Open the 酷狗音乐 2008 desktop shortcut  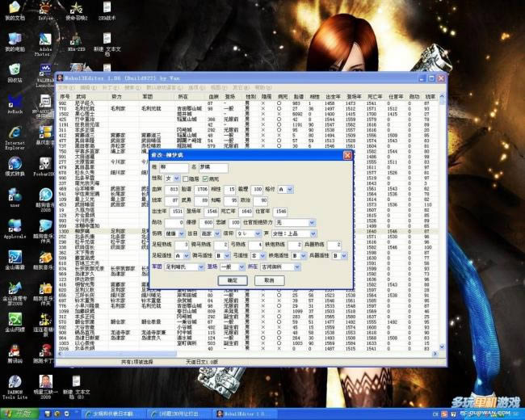pos(45,200)
